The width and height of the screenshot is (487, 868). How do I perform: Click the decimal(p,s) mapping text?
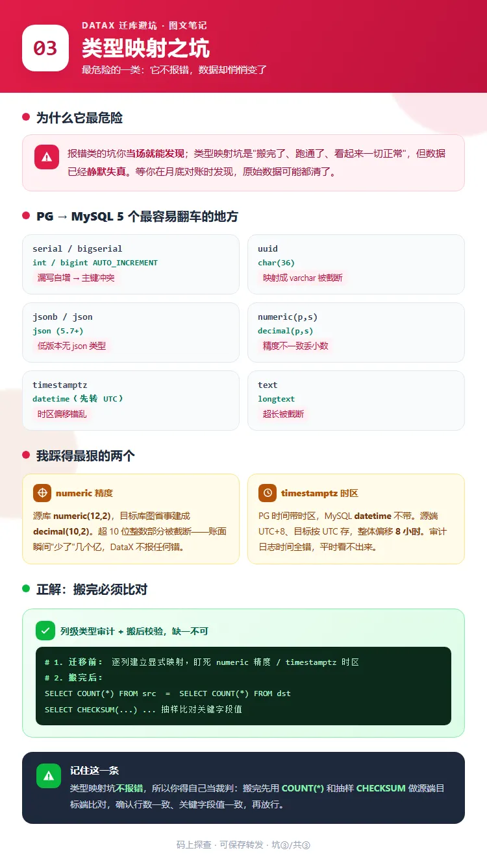pyautogui.click(x=285, y=331)
